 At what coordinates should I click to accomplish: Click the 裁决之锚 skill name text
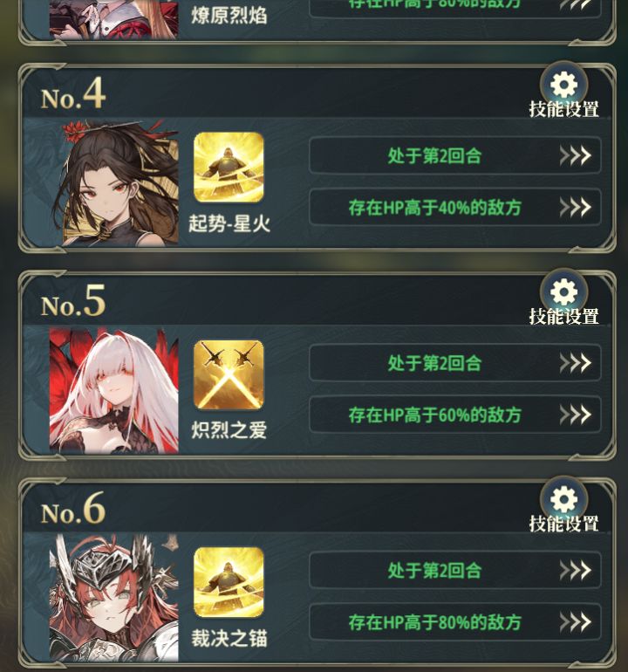click(229, 638)
